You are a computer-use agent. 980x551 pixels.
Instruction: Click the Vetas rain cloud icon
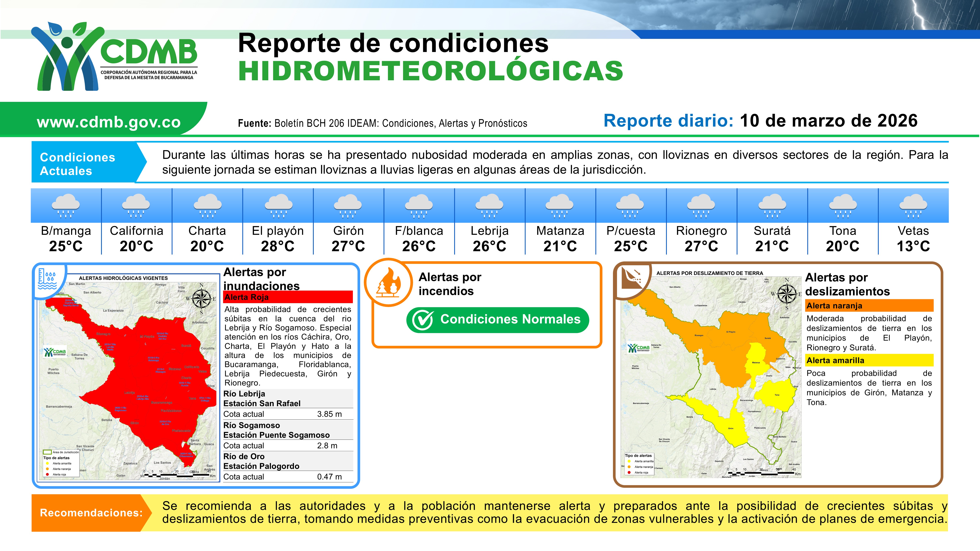(913, 206)
